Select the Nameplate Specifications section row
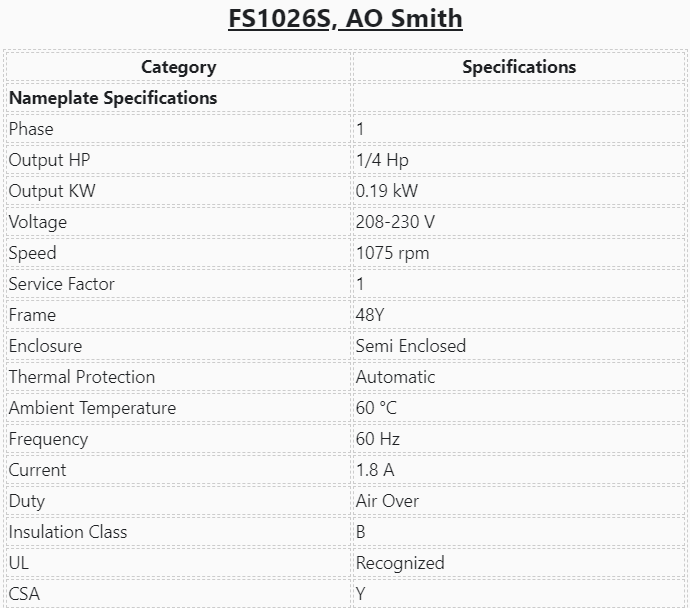Image resolution: width=690 pixels, height=608 pixels. 113,98
